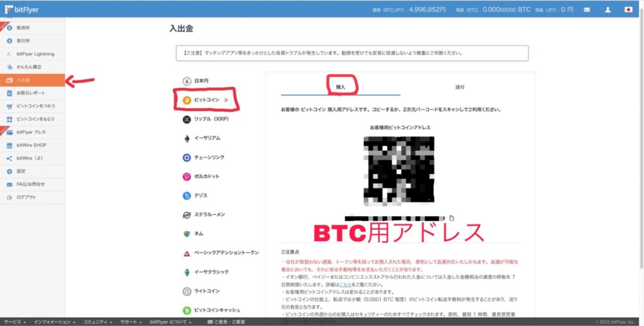Click the bitWire SHOP store icon

(9, 145)
